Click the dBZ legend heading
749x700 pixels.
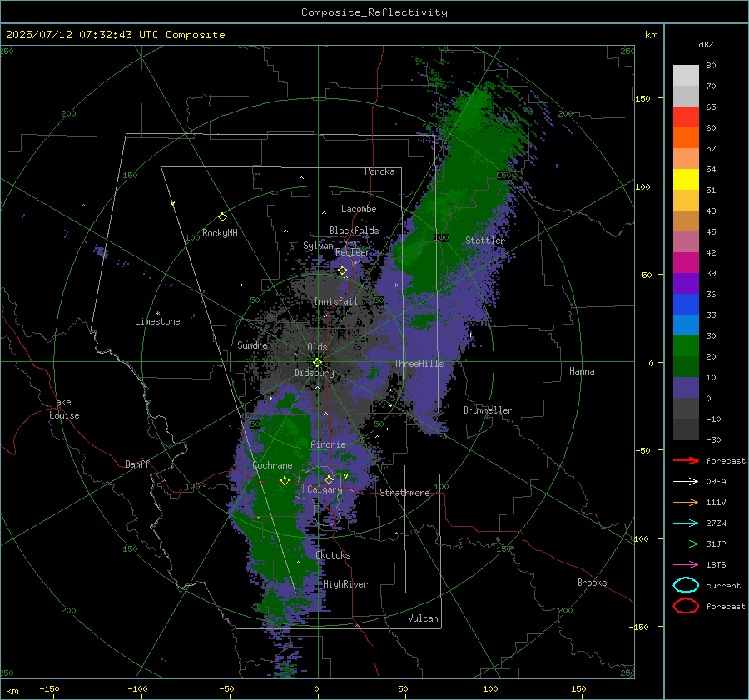706,44
